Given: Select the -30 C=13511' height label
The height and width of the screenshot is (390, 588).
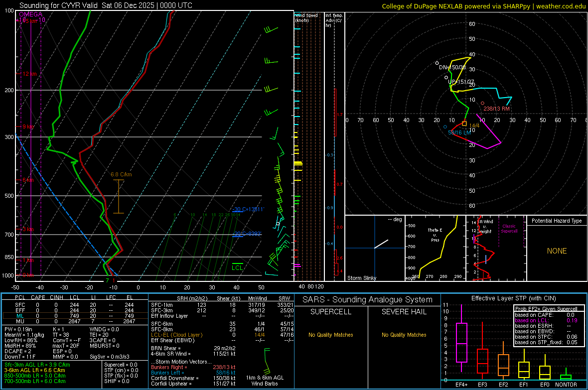Looking at the screenshot, I should [x=248, y=209].
